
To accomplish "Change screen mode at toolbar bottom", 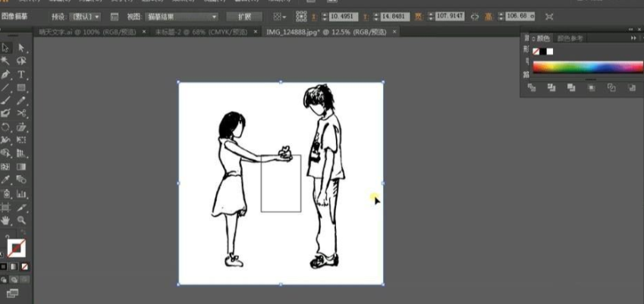I will tap(12, 293).
